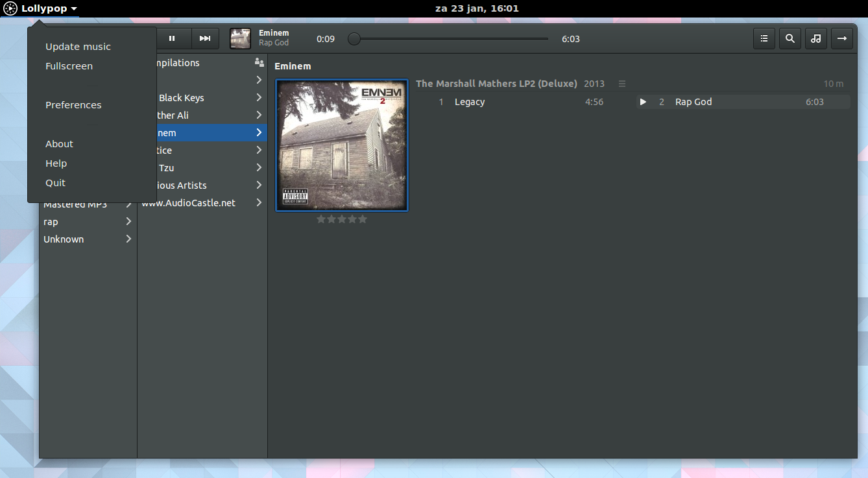Skip to the next track
Image resolution: width=868 pixels, height=478 pixels.
205,38
